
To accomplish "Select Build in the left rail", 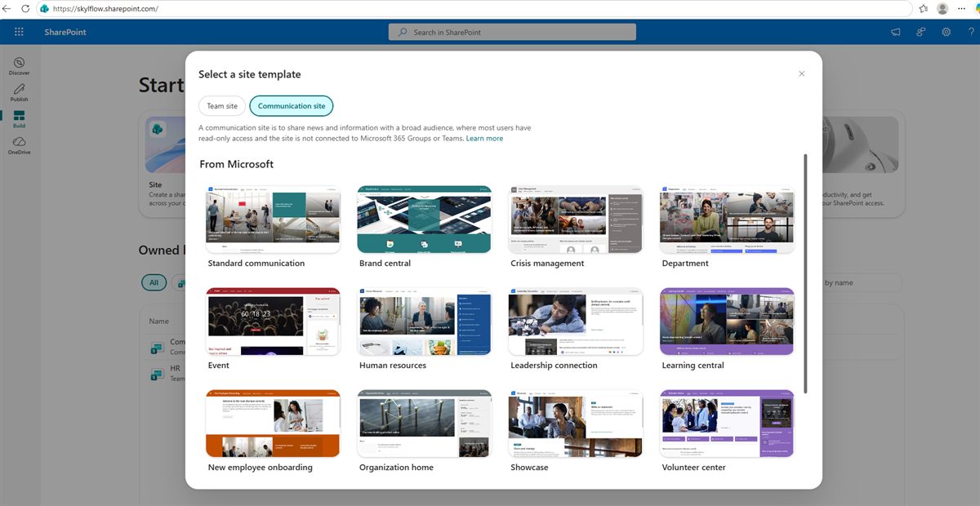I will 19,119.
